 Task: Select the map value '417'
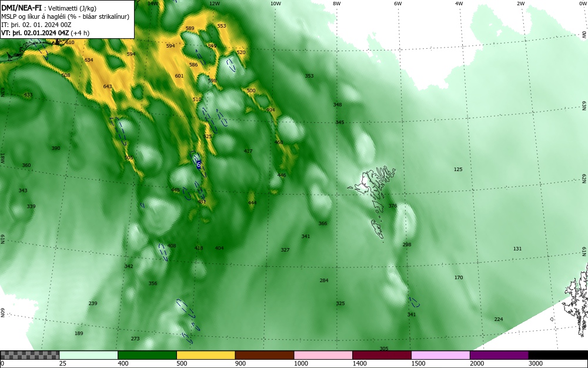248,152
